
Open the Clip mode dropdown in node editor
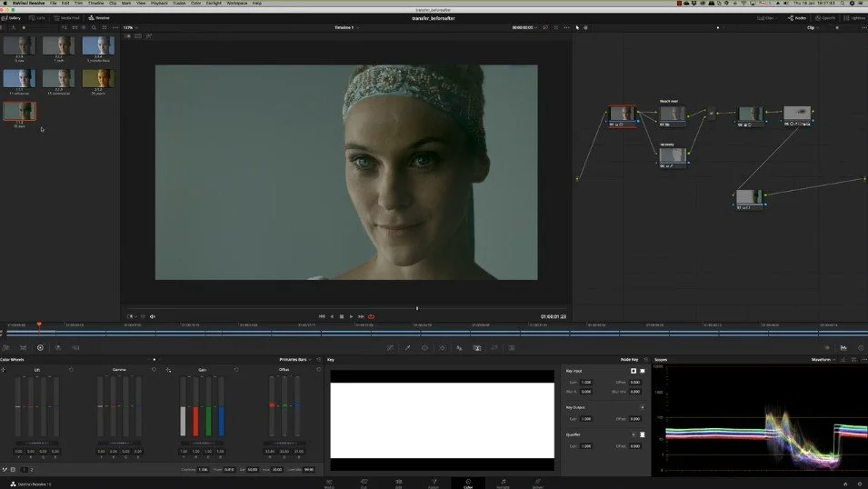click(x=812, y=27)
